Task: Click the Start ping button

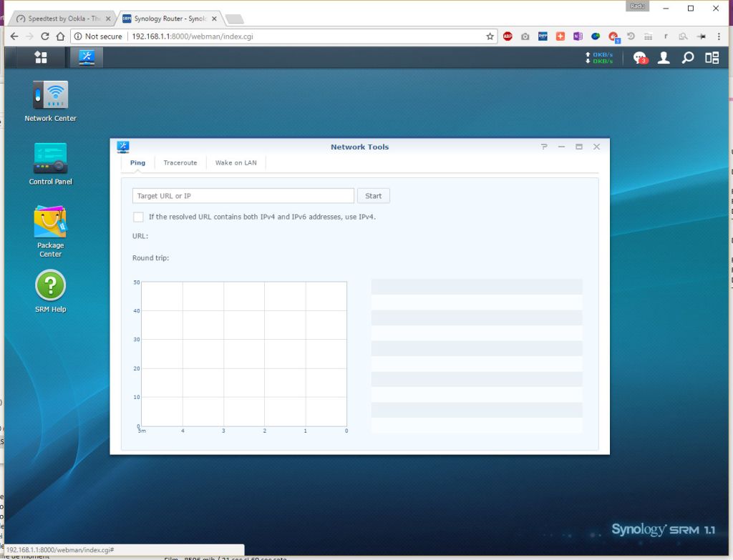Action: (x=373, y=196)
